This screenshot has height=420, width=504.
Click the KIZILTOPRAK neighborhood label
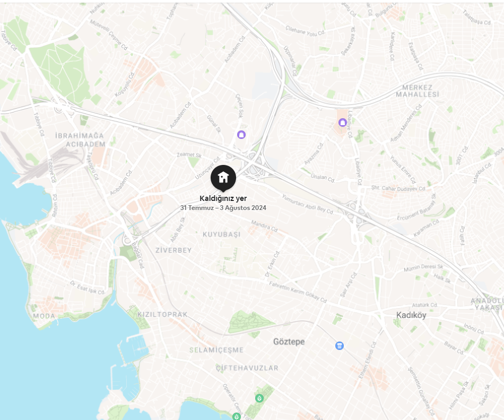[162, 314]
